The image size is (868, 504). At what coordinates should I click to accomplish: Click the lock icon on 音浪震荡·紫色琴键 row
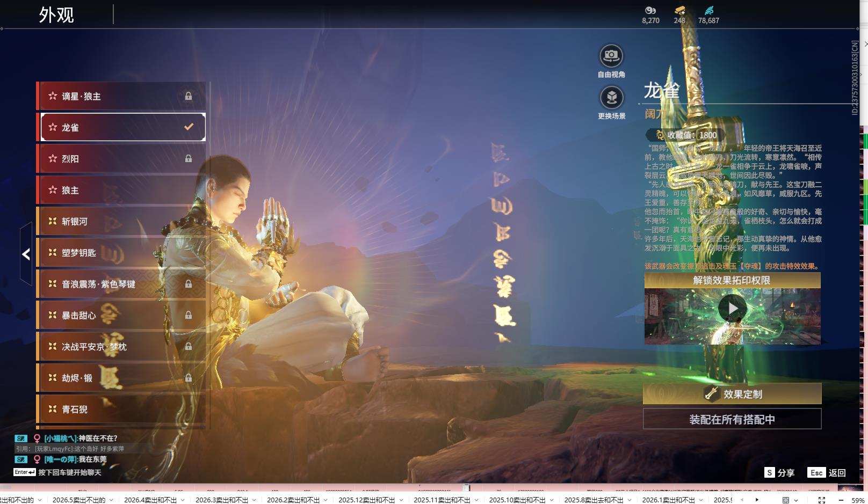(189, 284)
